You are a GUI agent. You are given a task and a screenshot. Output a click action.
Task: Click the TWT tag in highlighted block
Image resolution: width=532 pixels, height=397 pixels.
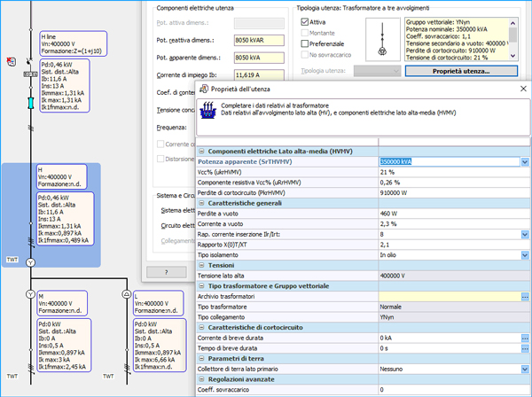[12, 260]
